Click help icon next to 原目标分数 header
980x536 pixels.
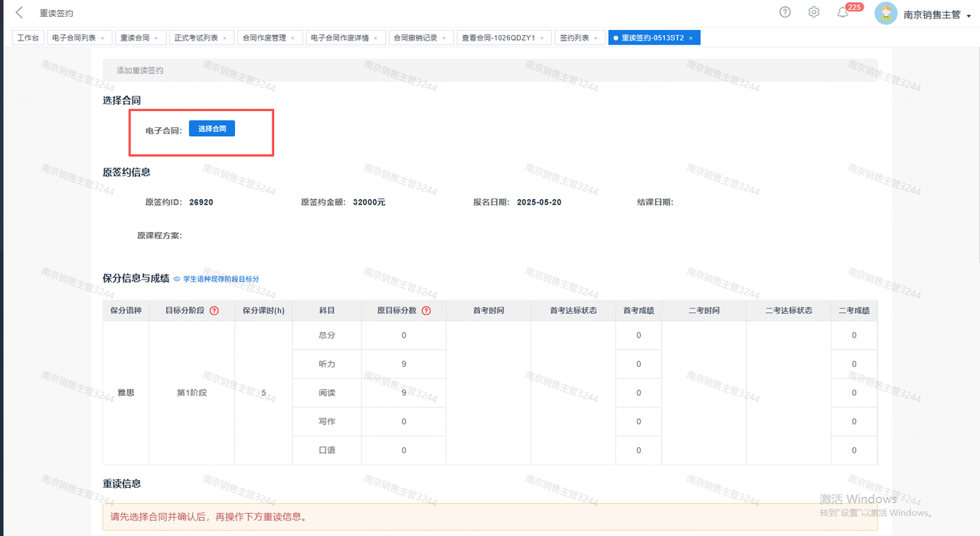tap(426, 311)
